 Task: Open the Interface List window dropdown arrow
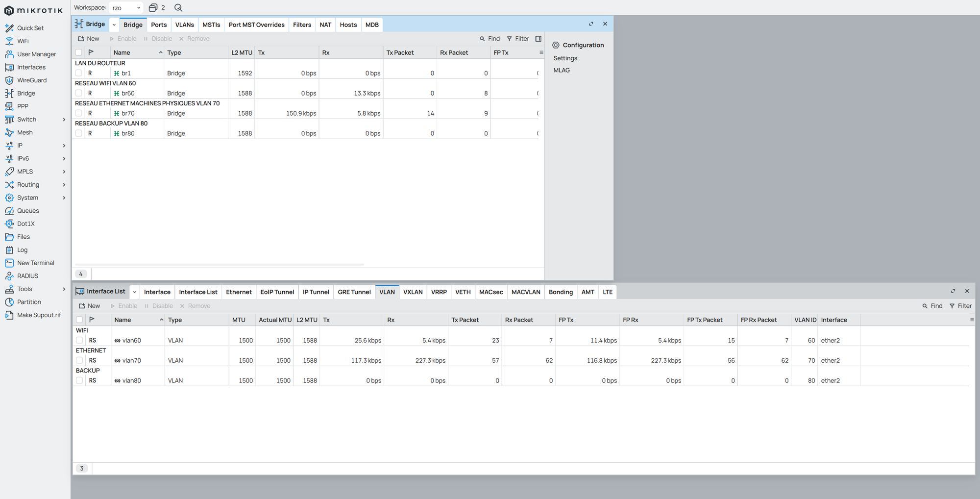pos(134,292)
